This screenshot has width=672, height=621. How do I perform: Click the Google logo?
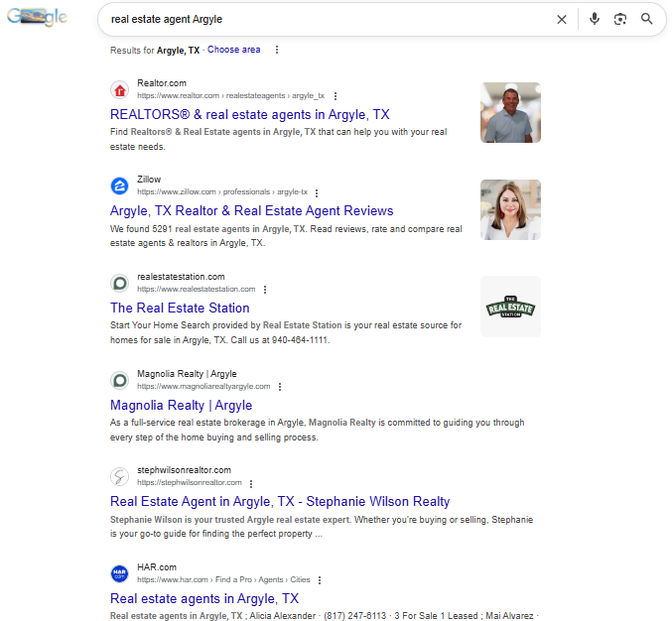(37, 18)
